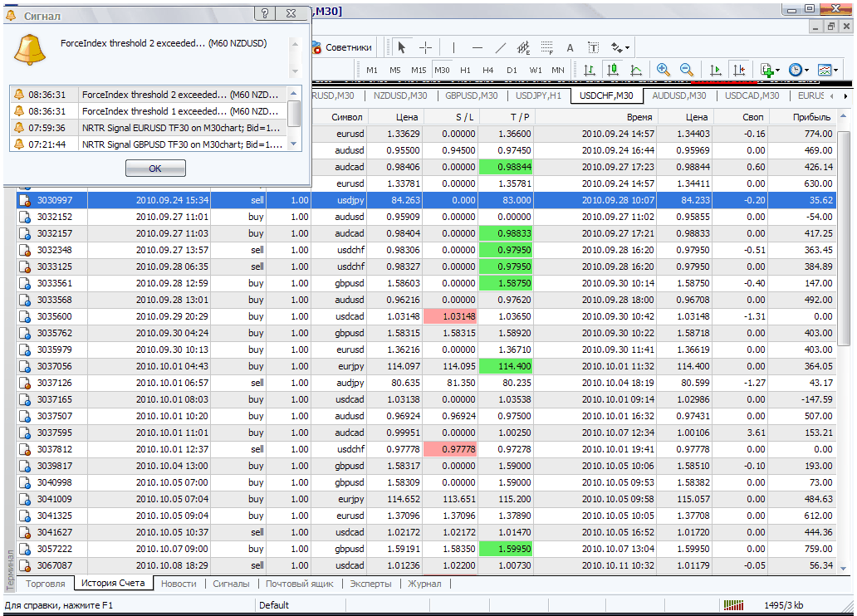Screen dimensions: 857x616
Task: Set timeframe to M15
Action: (x=419, y=70)
